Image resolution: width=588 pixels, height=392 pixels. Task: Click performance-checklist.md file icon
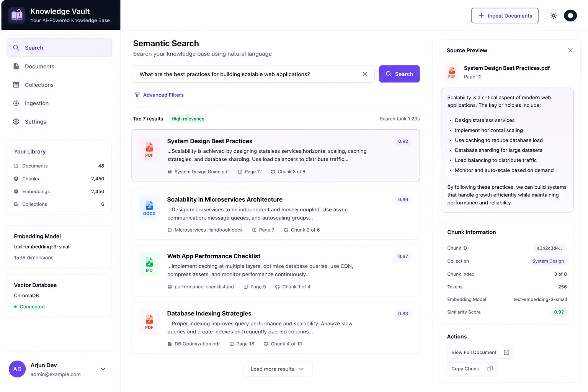[x=170, y=287]
